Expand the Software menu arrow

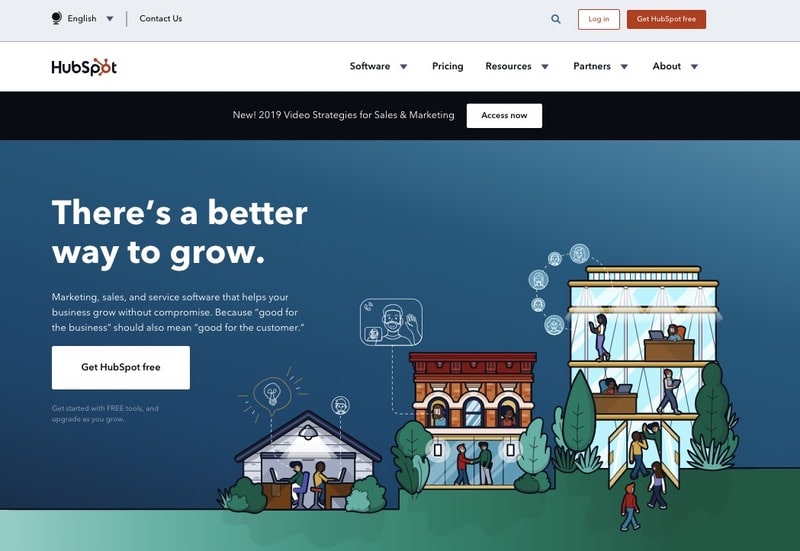(404, 66)
